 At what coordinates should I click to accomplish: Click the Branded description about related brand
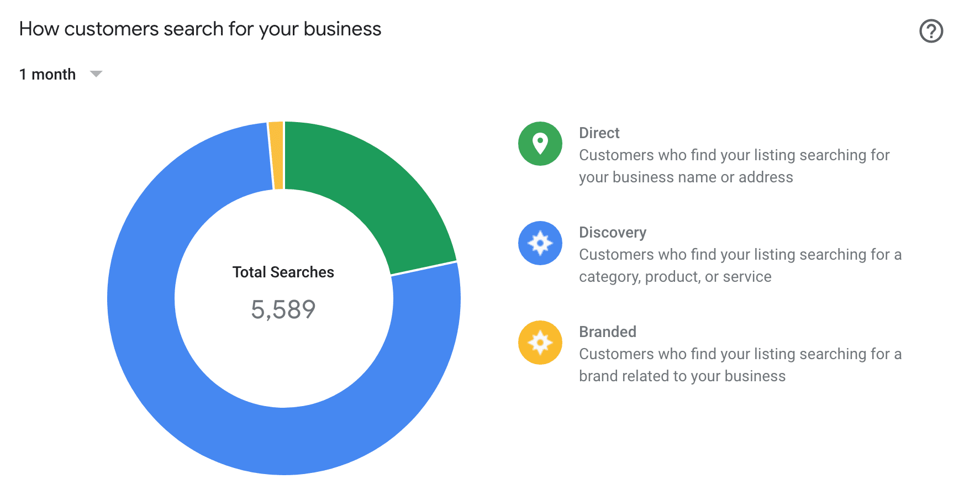click(x=740, y=365)
